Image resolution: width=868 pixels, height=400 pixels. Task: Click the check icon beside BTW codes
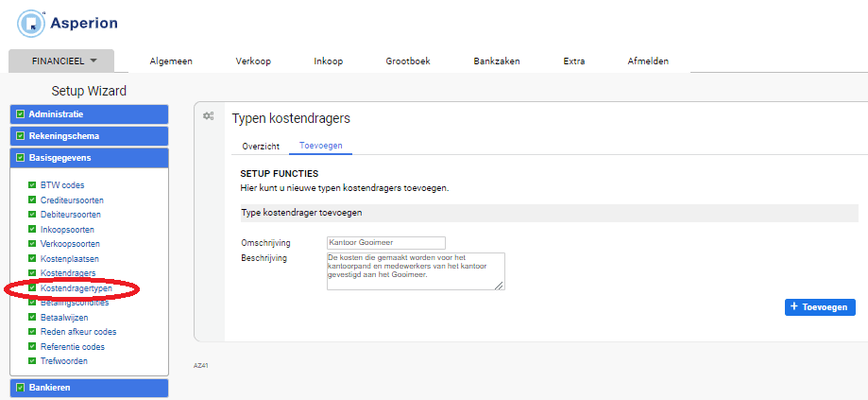(32, 185)
